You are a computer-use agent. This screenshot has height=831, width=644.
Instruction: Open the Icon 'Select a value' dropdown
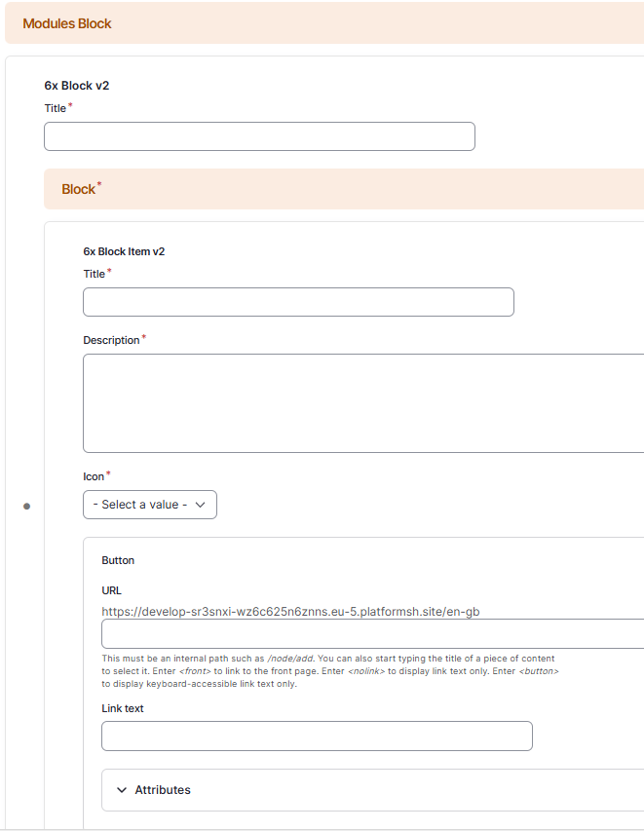[150, 505]
